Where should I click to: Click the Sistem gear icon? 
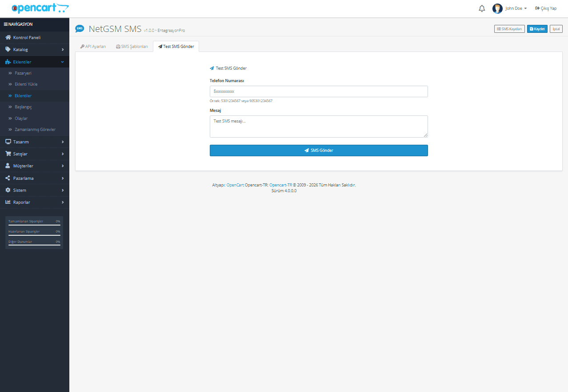point(8,190)
